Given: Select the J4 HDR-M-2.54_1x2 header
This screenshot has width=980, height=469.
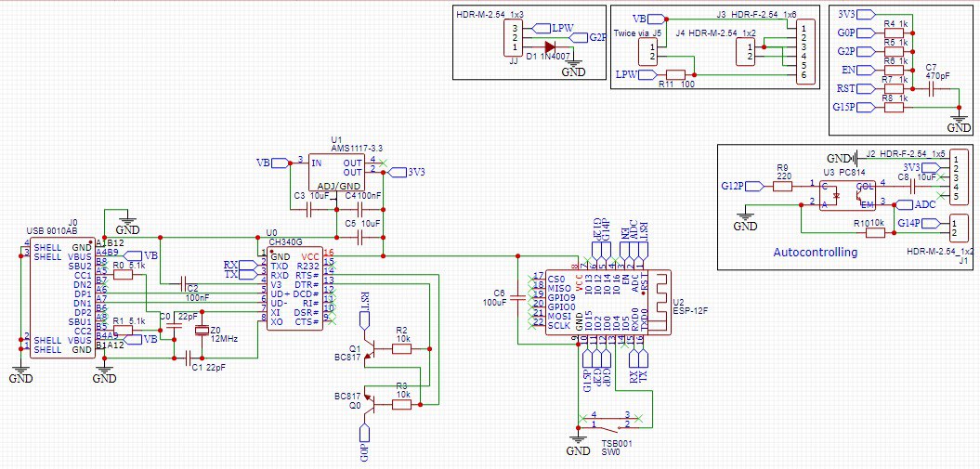Looking at the screenshot, I should [746, 52].
